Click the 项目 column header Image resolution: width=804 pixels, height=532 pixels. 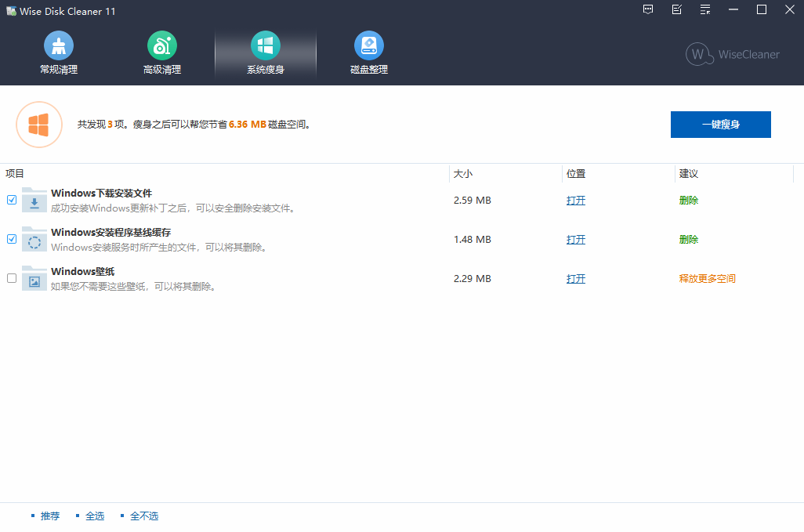pos(15,174)
